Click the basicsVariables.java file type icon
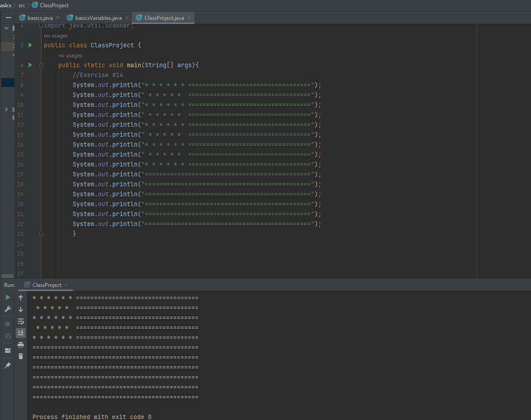531x420 pixels. tap(70, 18)
